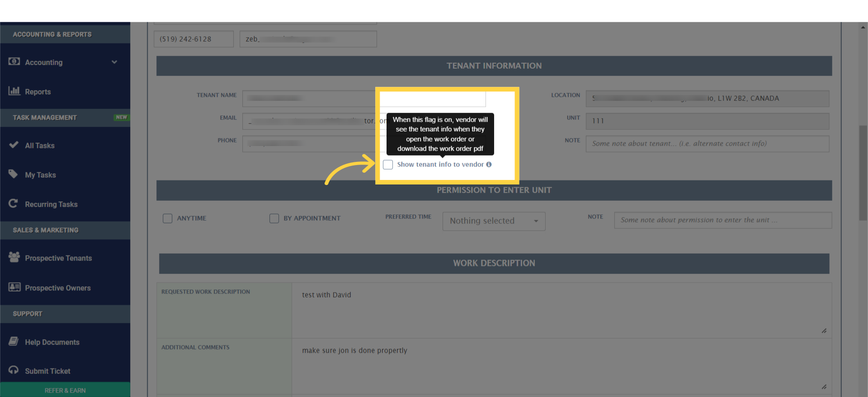Expand the Accounting menu chevron
The image size is (868, 397).
114,62
